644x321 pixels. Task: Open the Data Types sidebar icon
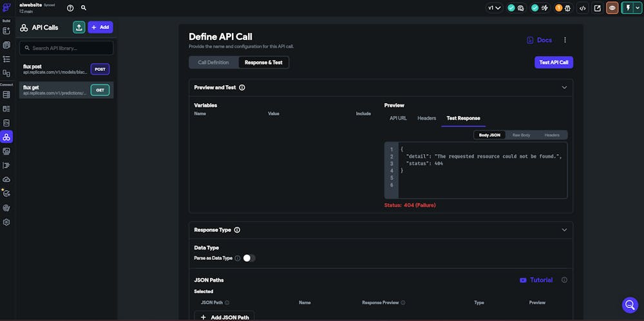point(6,109)
